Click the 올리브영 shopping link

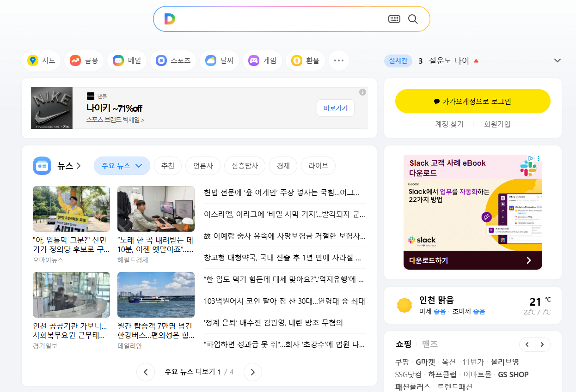[x=505, y=362]
